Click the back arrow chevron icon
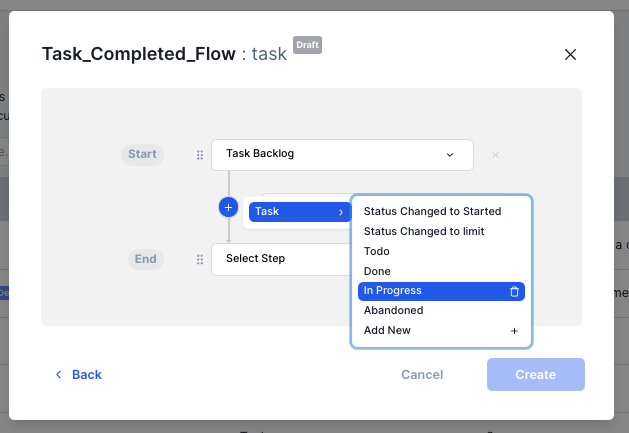 point(59,375)
